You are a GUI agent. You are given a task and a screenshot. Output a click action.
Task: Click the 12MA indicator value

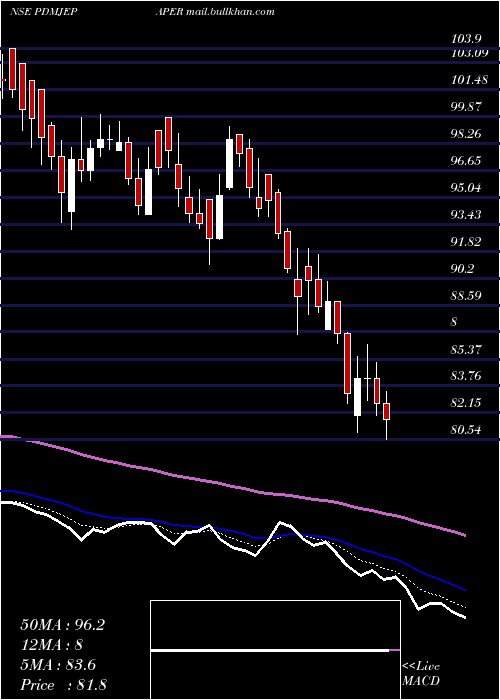51,645
